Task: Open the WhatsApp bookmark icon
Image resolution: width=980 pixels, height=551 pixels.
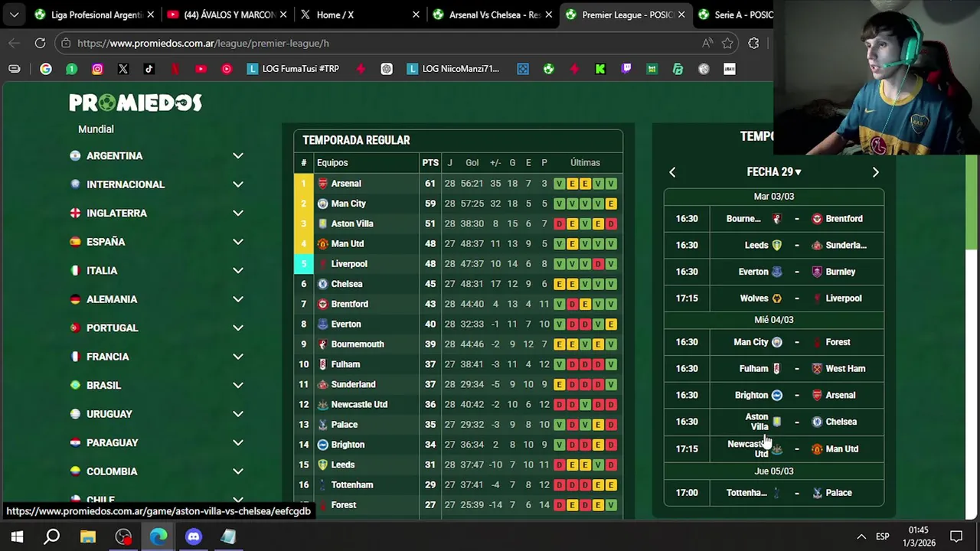Action: pos(71,69)
